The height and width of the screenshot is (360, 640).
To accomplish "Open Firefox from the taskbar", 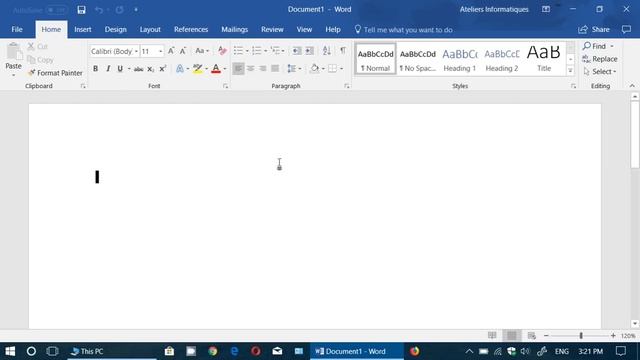I will (x=415, y=351).
